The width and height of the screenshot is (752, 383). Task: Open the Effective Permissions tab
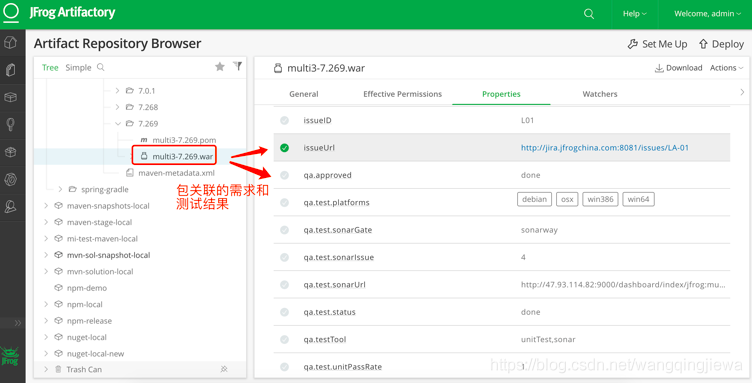402,94
